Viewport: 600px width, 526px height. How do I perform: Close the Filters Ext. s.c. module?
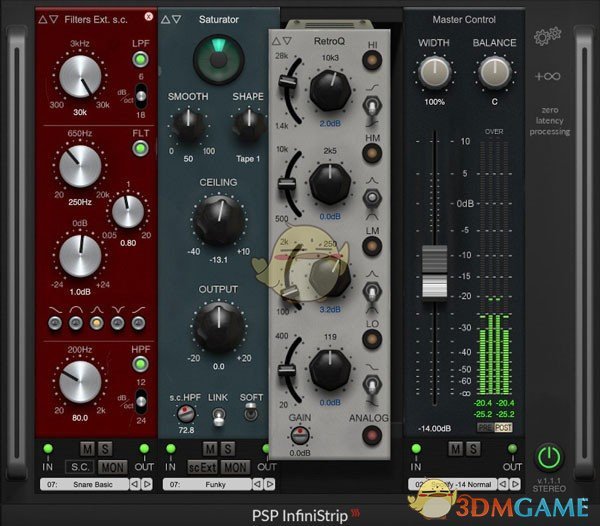click(148, 16)
